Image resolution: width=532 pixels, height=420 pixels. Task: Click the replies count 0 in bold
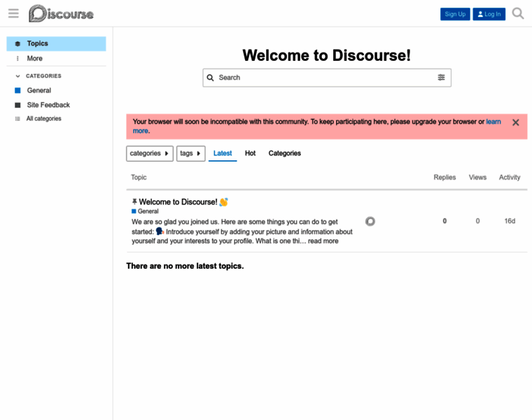click(444, 221)
